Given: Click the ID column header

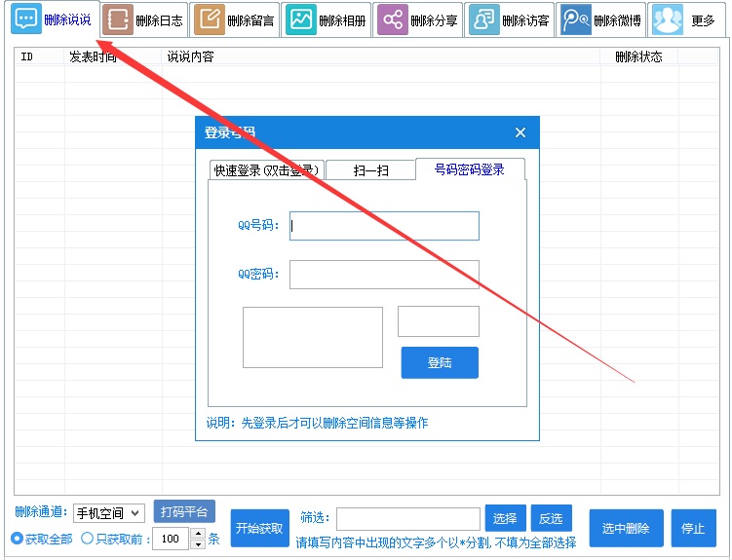Looking at the screenshot, I should point(40,56).
